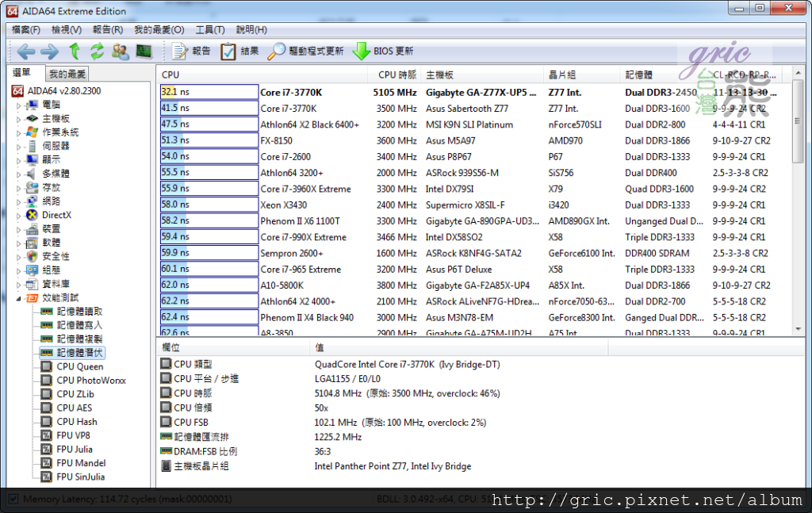
Task: Click the green monitor diagnostics toolbar icon
Action: (x=144, y=52)
